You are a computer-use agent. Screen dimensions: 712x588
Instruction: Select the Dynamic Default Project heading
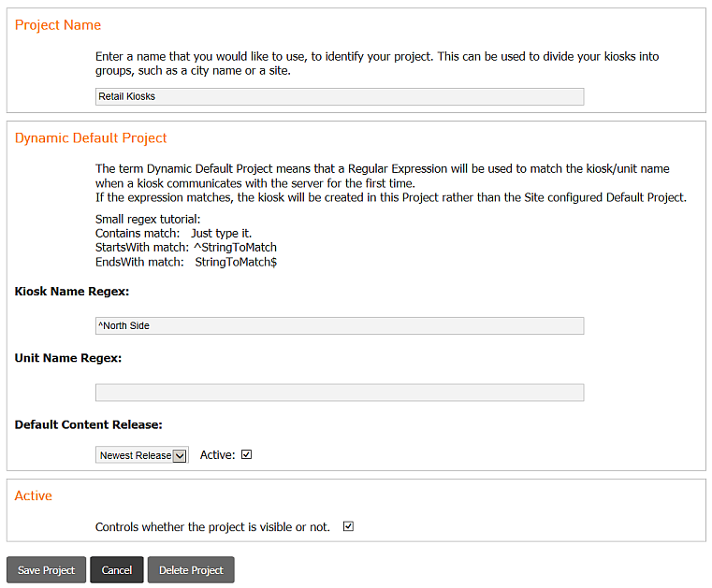(x=91, y=138)
